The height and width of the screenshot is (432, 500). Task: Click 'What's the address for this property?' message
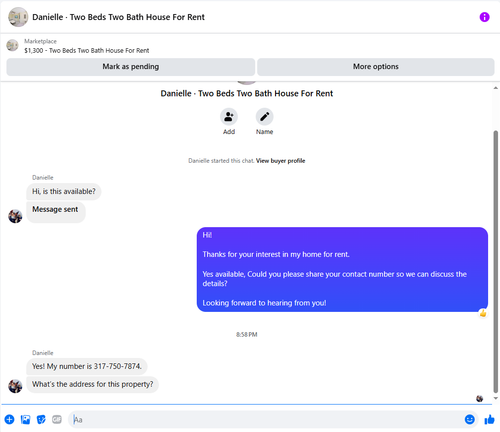coord(93,384)
